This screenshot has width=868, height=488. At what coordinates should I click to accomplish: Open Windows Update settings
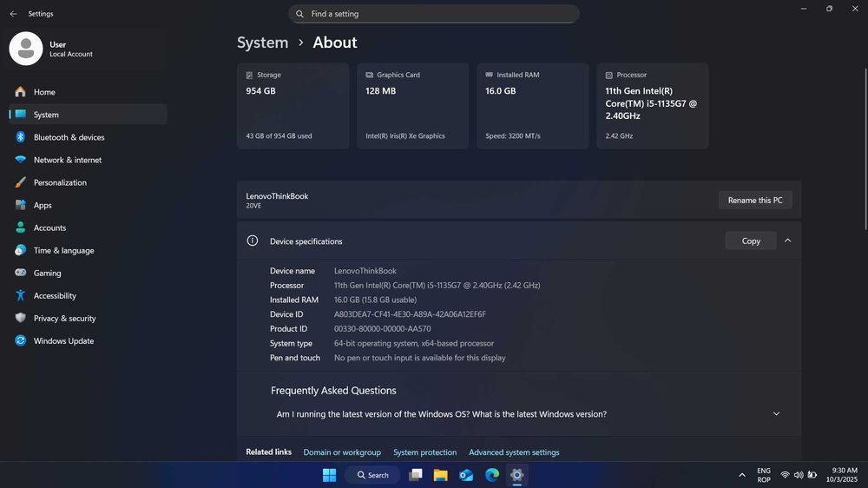88,341
